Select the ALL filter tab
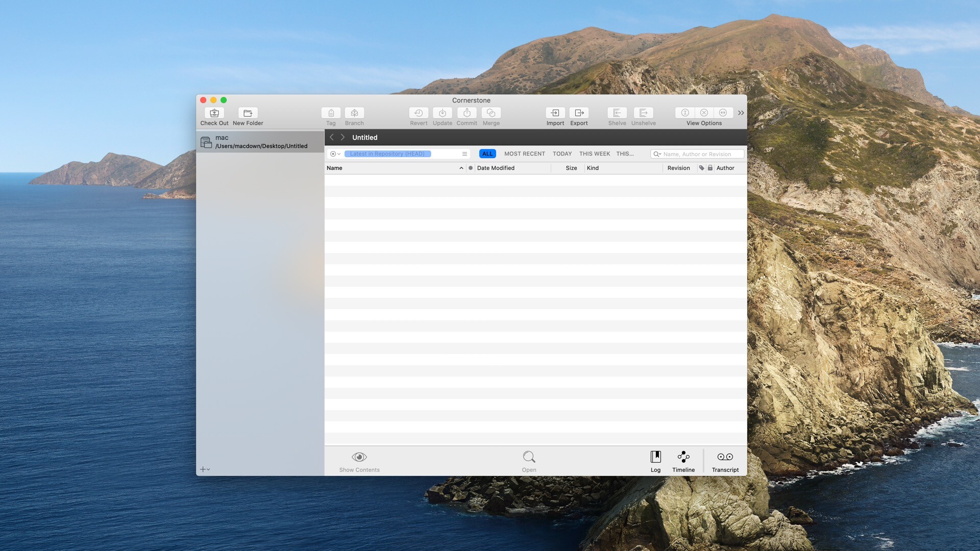The height and width of the screenshot is (551, 980). pos(487,154)
